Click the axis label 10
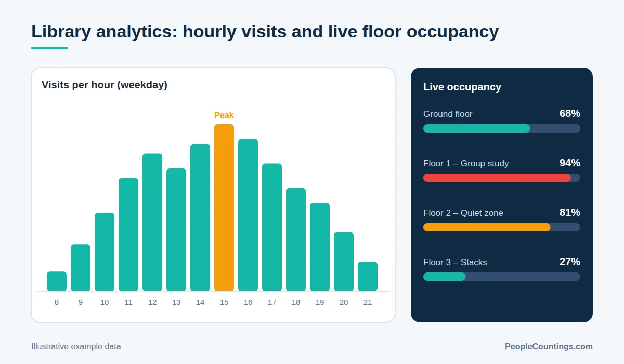The image size is (624, 364). click(x=105, y=302)
